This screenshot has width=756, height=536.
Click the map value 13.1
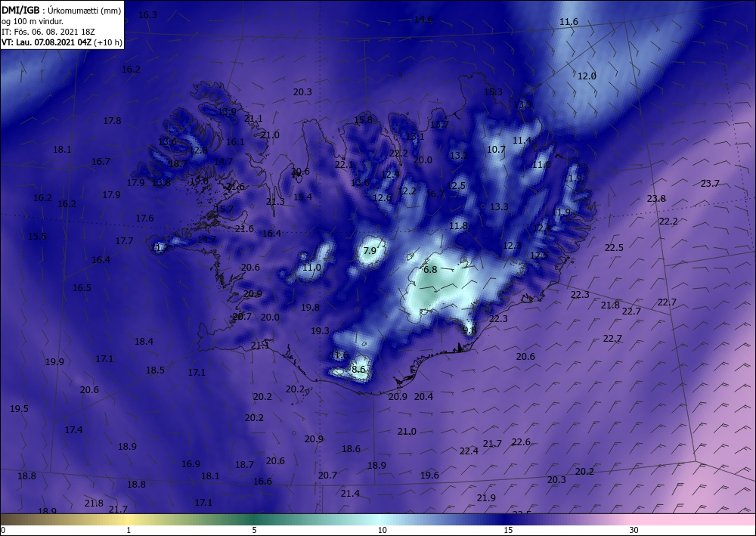pos(414,136)
